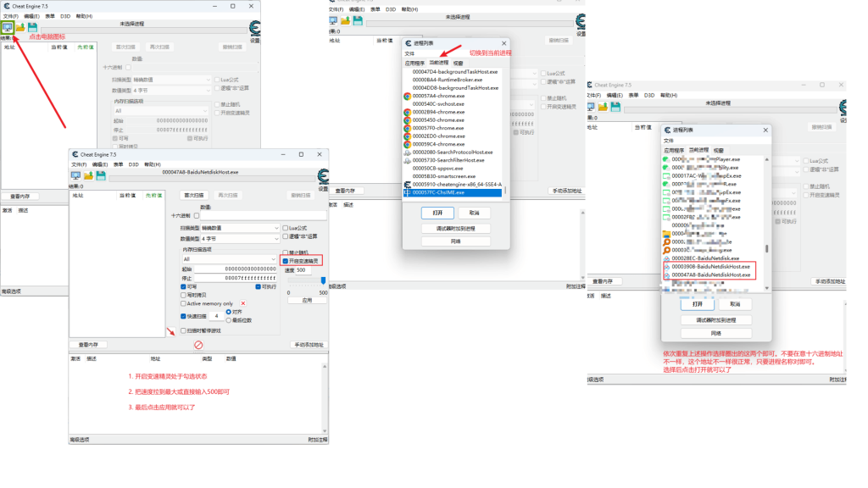Open 设置 logo icon in BaiduNetdiskHost window
Screen dimensions: 868x488
coord(322,176)
